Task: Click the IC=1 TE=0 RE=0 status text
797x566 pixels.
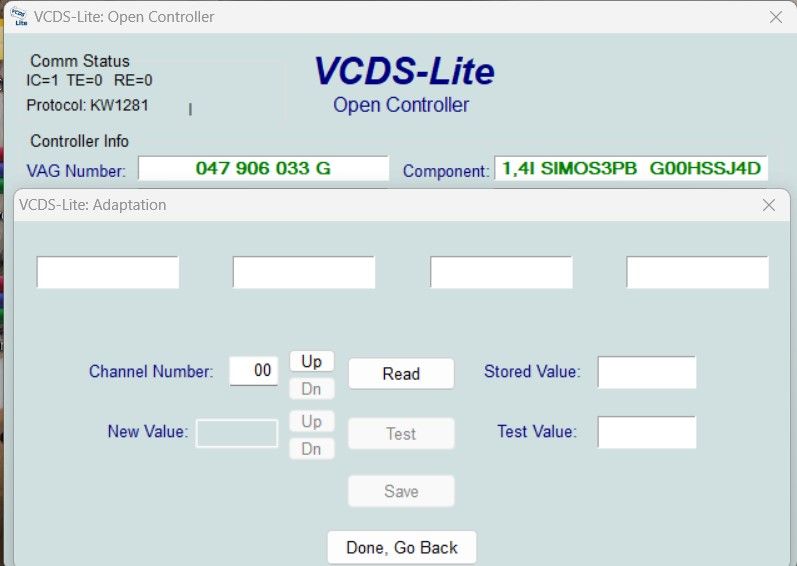Action: click(x=89, y=80)
